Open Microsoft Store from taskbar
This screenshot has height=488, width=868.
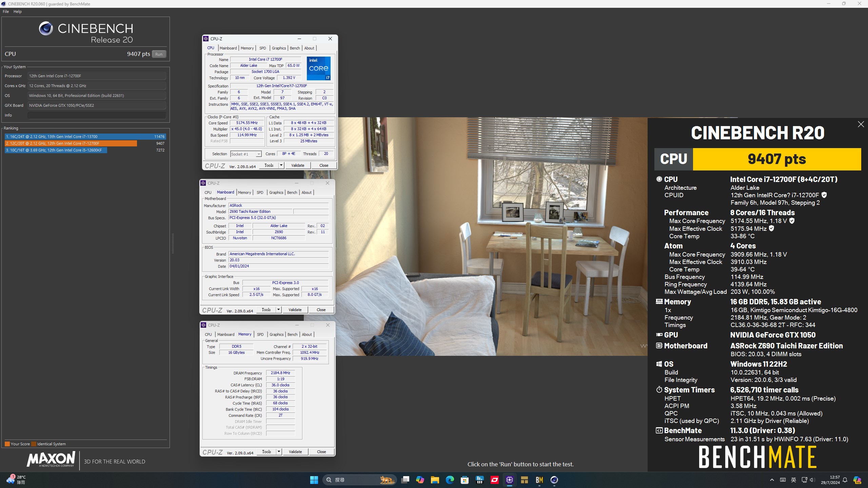coord(465,480)
